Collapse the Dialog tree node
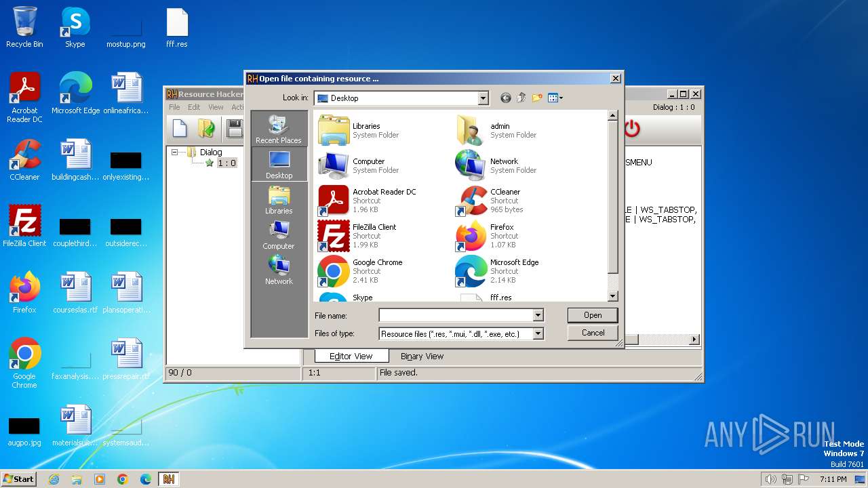Image resolution: width=868 pixels, height=488 pixels. 174,152
